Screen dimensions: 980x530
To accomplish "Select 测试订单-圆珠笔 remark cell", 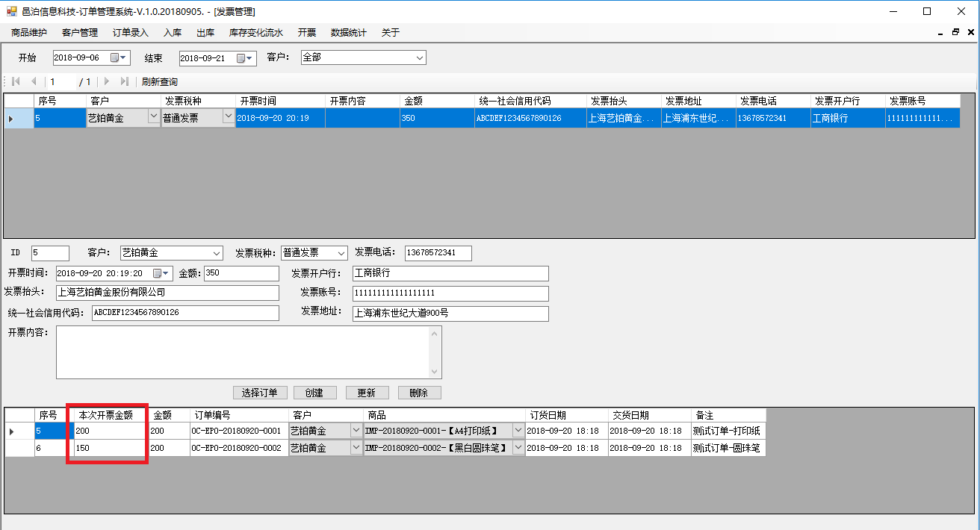I will pos(728,448).
